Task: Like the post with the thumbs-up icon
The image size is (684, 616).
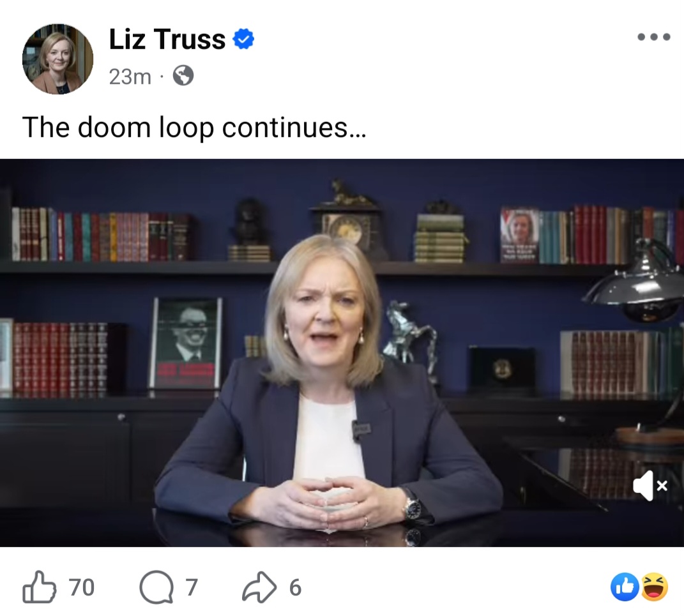Action: [x=39, y=587]
